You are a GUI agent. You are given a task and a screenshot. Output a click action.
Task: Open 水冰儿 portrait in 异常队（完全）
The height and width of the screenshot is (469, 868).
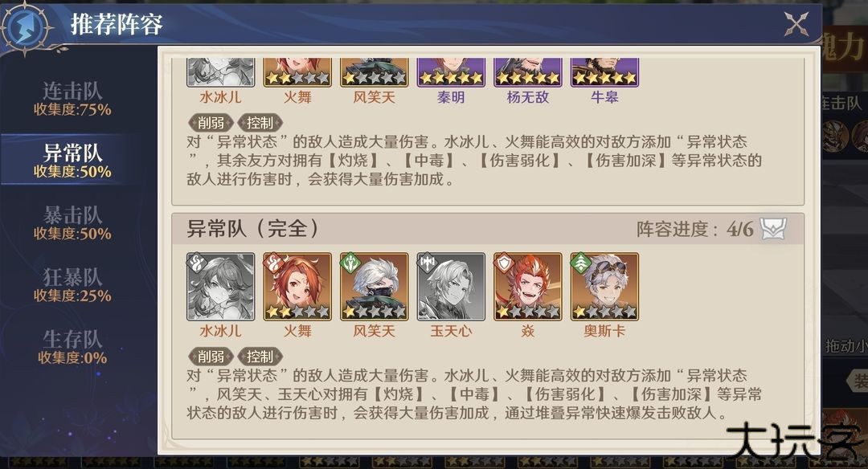click(220, 287)
